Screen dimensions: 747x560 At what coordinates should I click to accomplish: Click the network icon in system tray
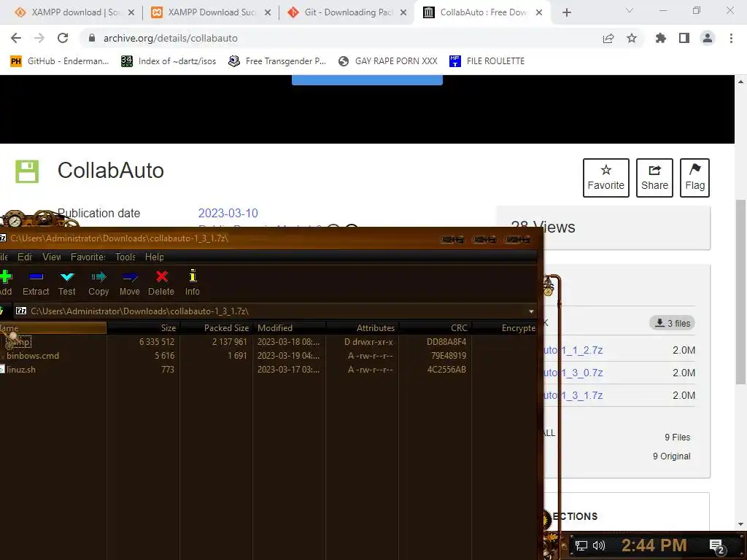(x=581, y=545)
